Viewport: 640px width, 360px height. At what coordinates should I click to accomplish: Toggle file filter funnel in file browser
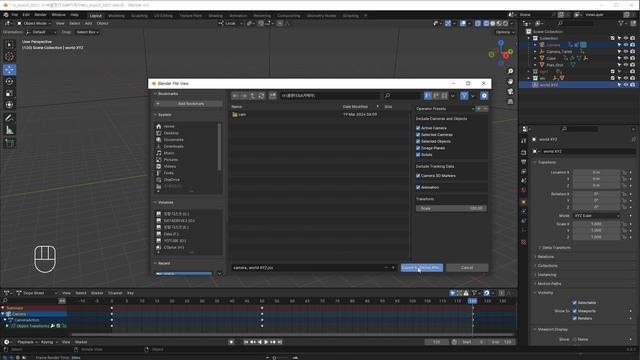coord(464,96)
